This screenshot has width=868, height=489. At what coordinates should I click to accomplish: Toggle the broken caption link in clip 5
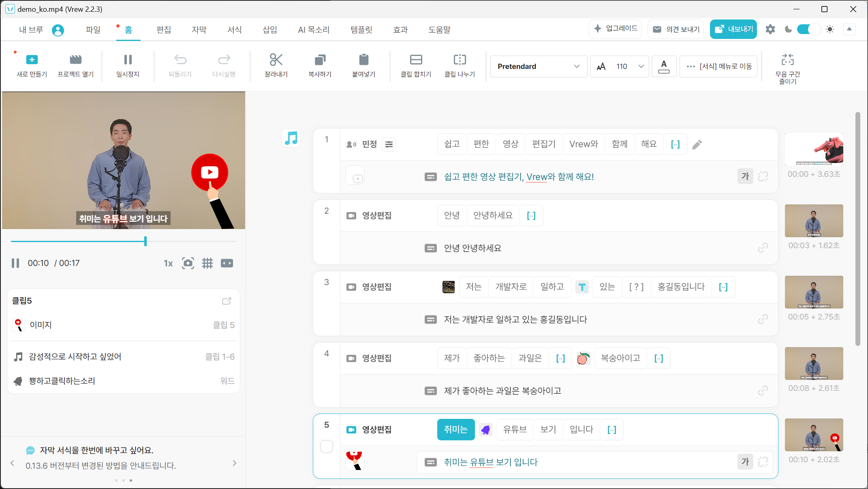pos(763,462)
